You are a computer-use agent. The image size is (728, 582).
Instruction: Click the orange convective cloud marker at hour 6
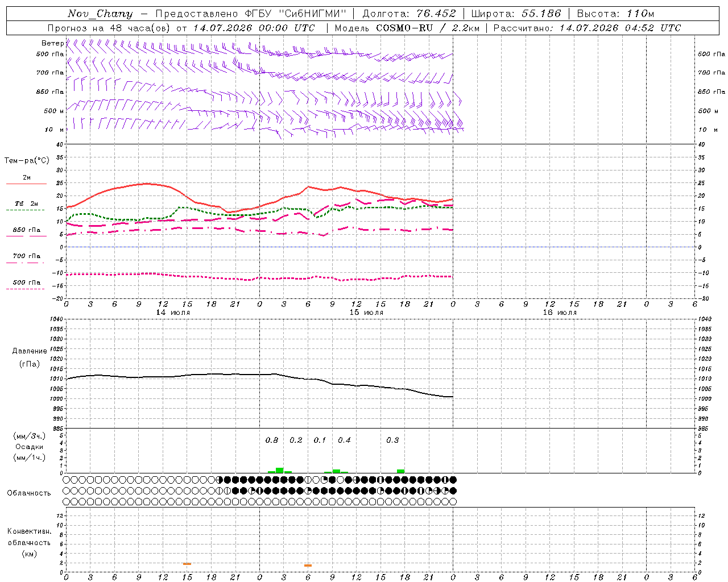[308, 566]
